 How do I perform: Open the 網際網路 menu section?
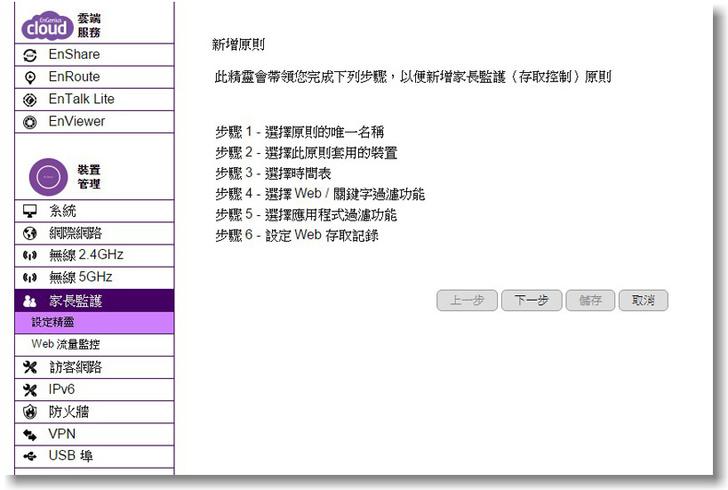[x=95, y=233]
